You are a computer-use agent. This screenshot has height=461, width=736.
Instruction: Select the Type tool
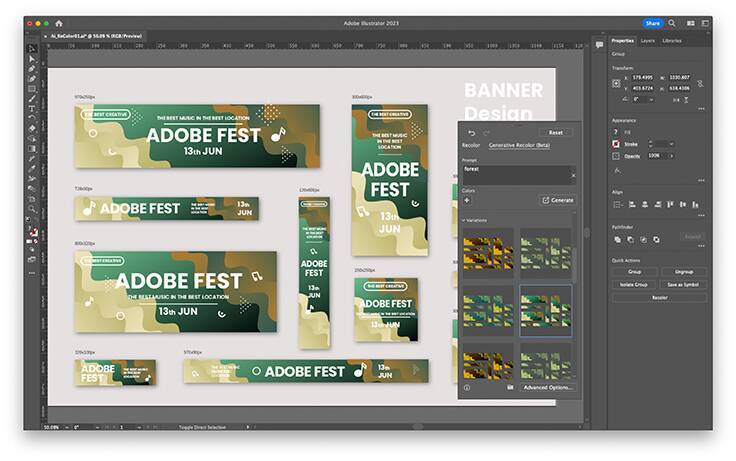coord(32,98)
